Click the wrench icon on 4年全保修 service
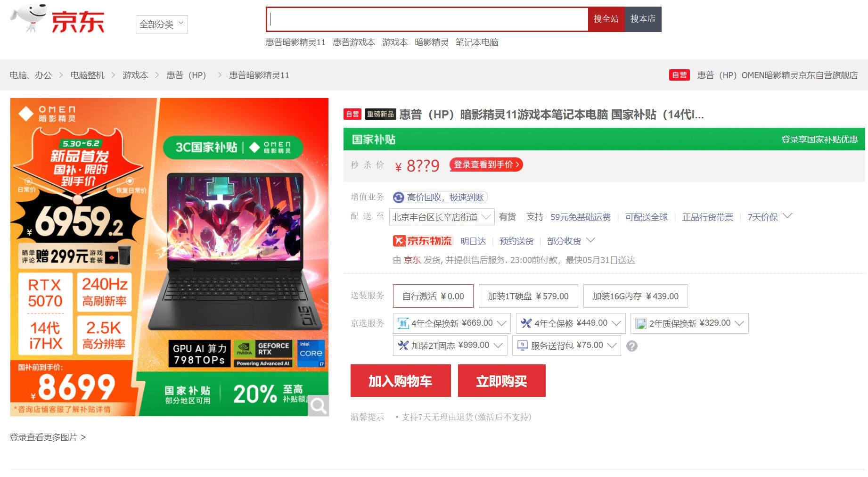 (526, 323)
